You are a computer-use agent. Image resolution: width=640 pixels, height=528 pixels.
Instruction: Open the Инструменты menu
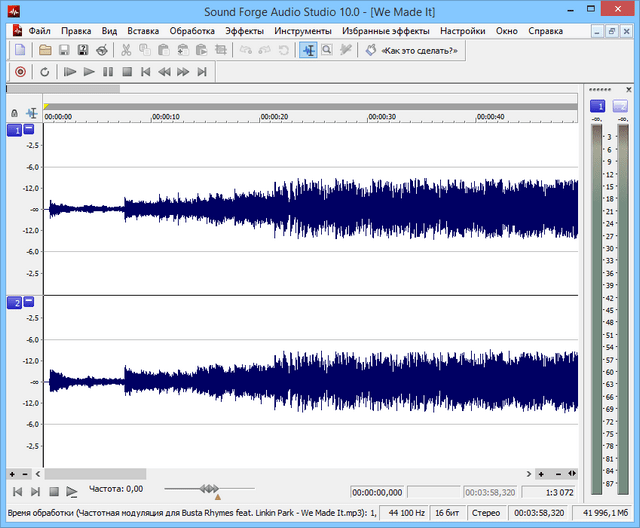(303, 31)
